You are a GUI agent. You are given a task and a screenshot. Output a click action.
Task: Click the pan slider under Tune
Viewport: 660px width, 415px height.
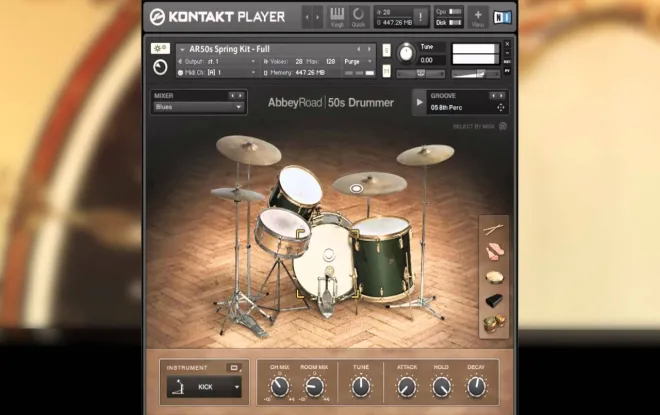(x=420, y=74)
